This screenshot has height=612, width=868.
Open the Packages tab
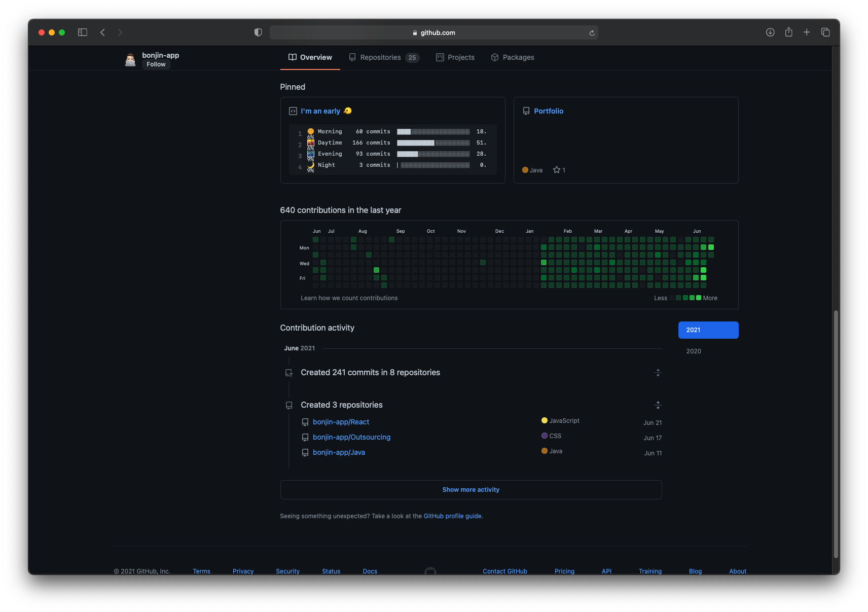tap(513, 57)
